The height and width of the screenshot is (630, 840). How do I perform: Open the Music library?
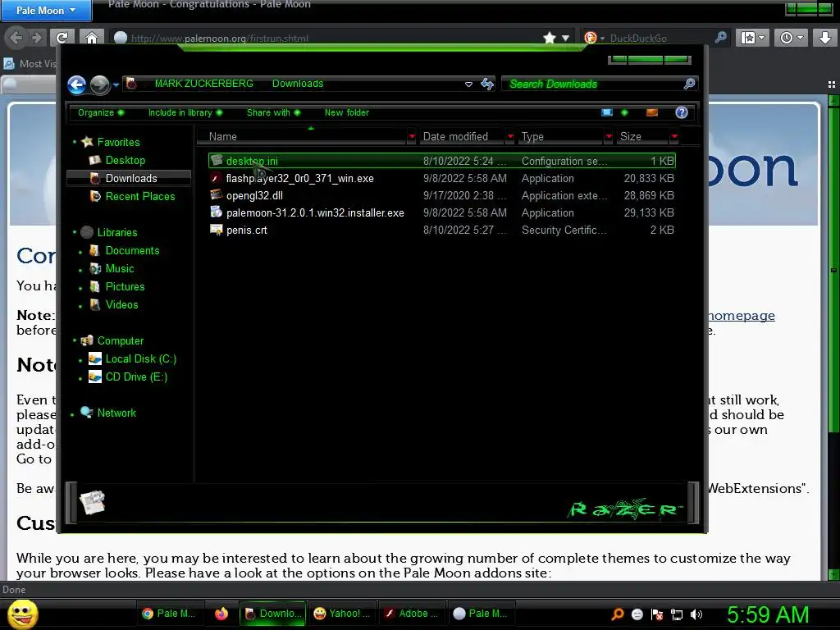coord(120,268)
